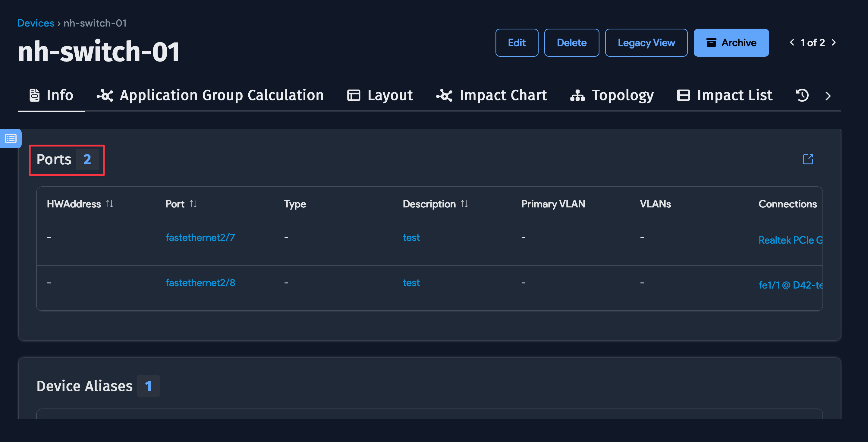Switch to the Topology tab
The width and height of the screenshot is (868, 442).
pyautogui.click(x=612, y=95)
